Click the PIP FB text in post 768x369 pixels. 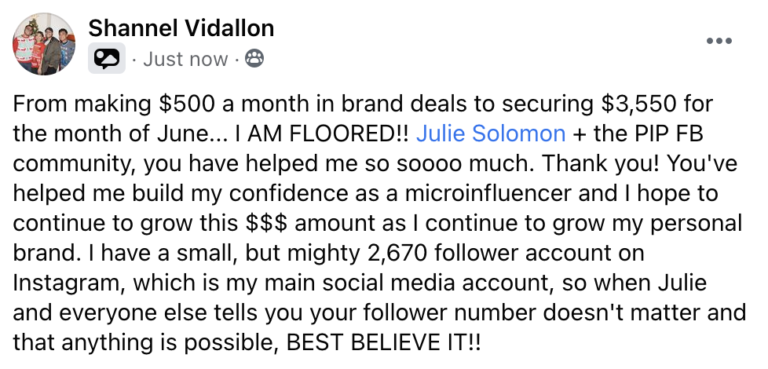(666, 133)
